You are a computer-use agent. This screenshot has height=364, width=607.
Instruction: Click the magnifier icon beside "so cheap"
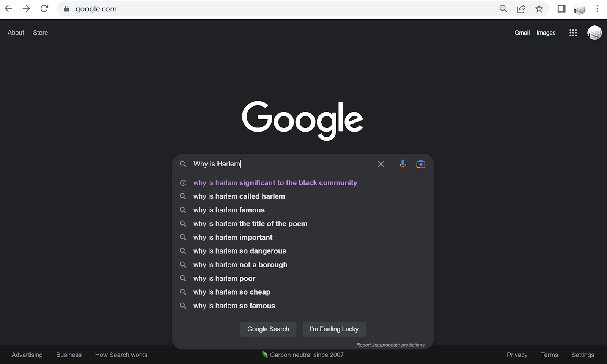coord(183,292)
